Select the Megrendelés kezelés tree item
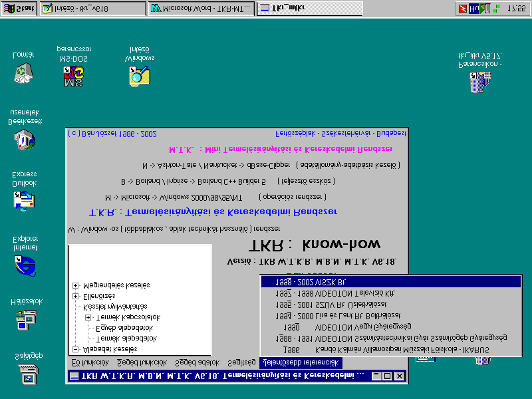The height and width of the screenshot is (399, 532). [116, 285]
